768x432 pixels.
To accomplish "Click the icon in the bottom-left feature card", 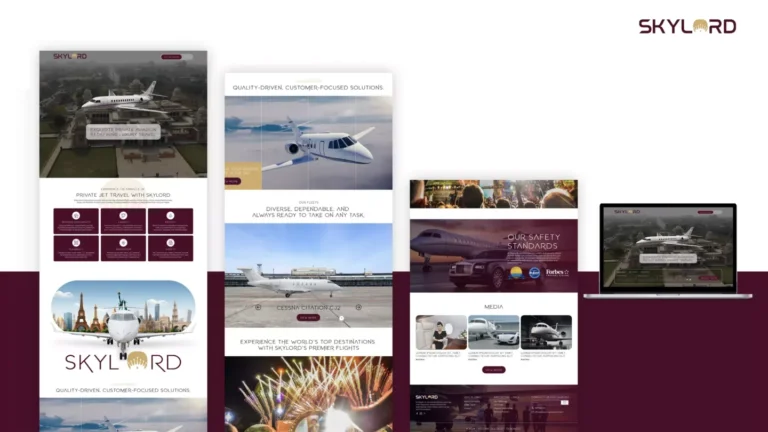I will tap(76, 242).
